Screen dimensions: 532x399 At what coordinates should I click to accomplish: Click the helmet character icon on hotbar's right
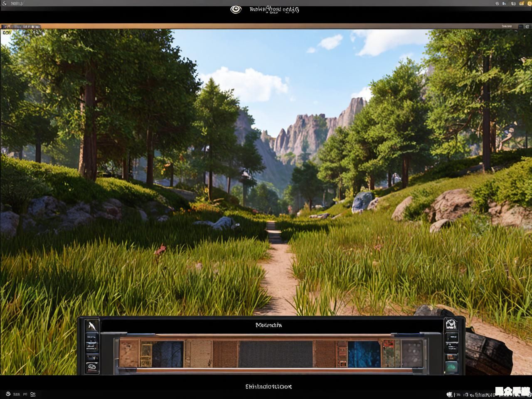[x=451, y=324]
